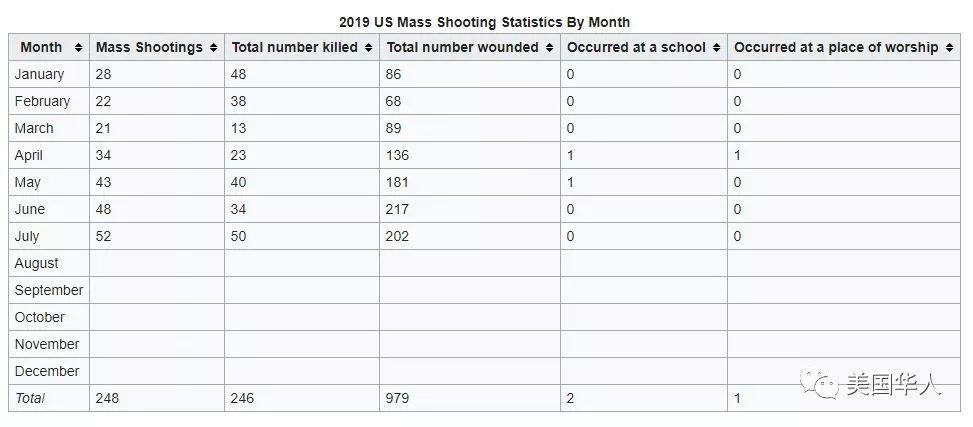
Task: Click the Total number killed header label
Action: pyautogui.click(x=294, y=48)
